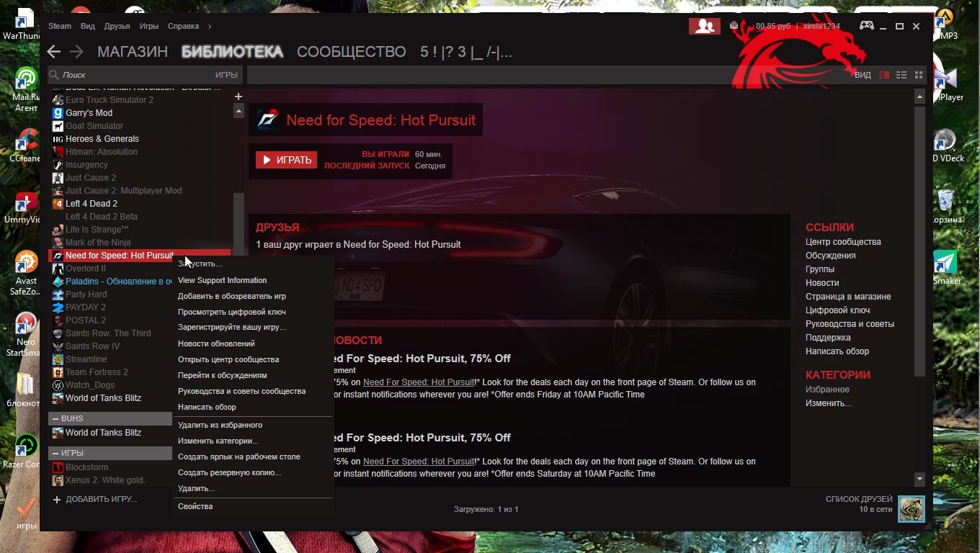Image resolution: width=980 pixels, height=553 pixels.
Task: Open the inbox envelope notifications icon
Action: 734,26
